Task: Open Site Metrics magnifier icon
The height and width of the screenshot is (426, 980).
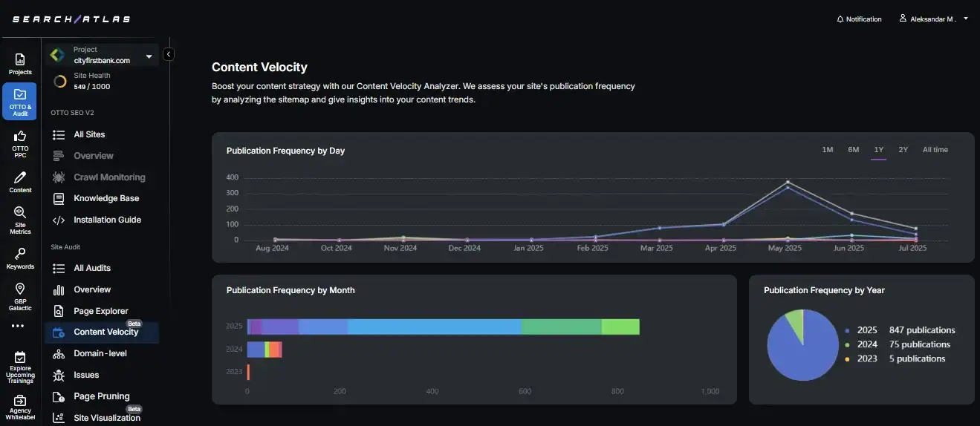Action: point(20,213)
